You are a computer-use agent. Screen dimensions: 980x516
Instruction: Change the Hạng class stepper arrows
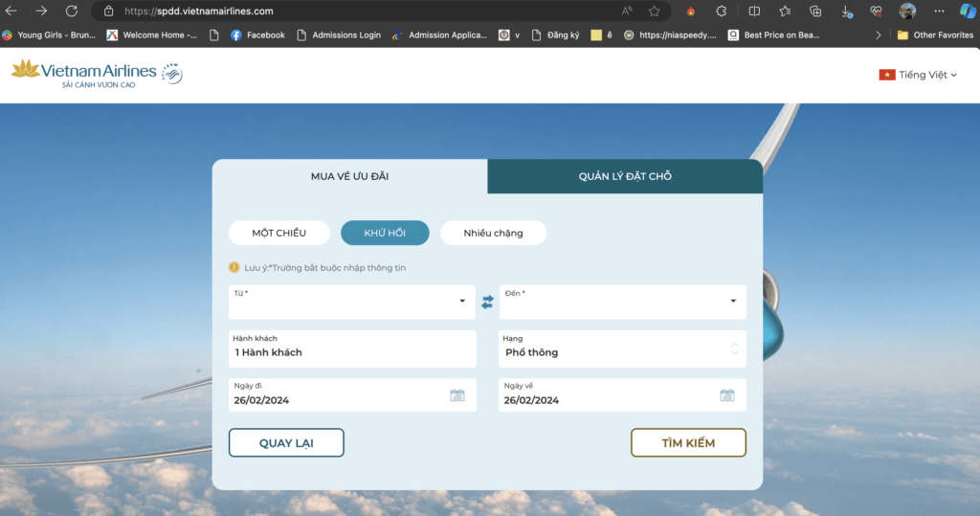click(734, 349)
